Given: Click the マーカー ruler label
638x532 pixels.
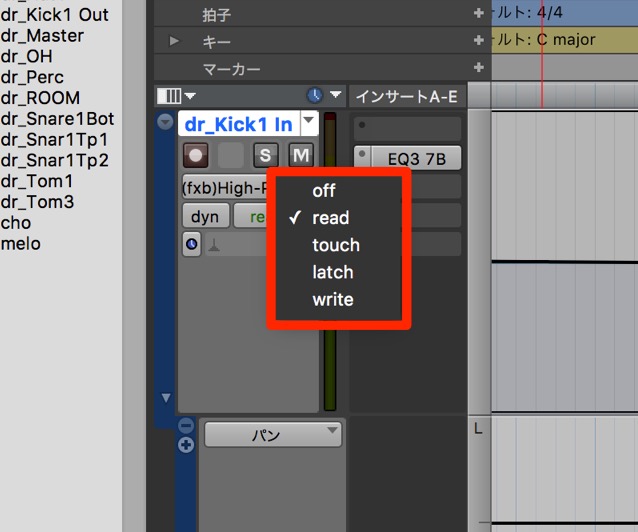Looking at the screenshot, I should [x=232, y=70].
